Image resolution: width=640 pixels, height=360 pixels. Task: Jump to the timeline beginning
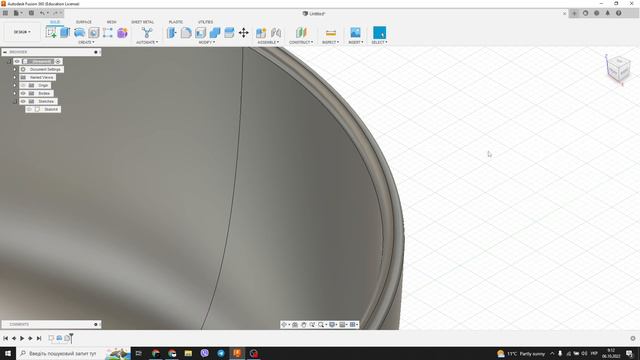coord(5,338)
